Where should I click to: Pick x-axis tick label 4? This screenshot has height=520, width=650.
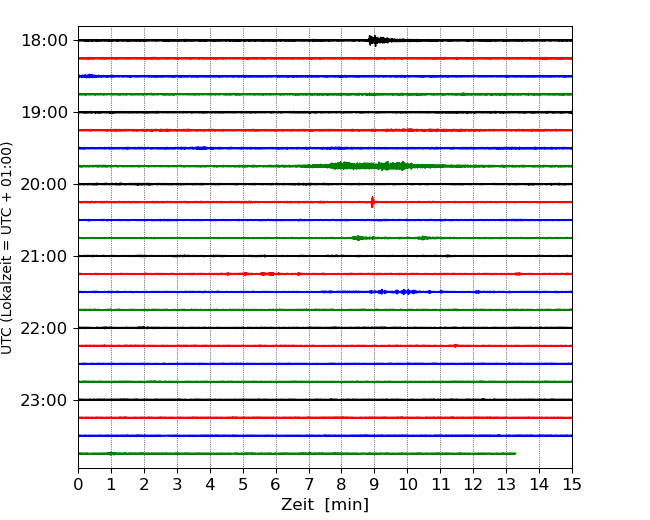[x=210, y=484]
